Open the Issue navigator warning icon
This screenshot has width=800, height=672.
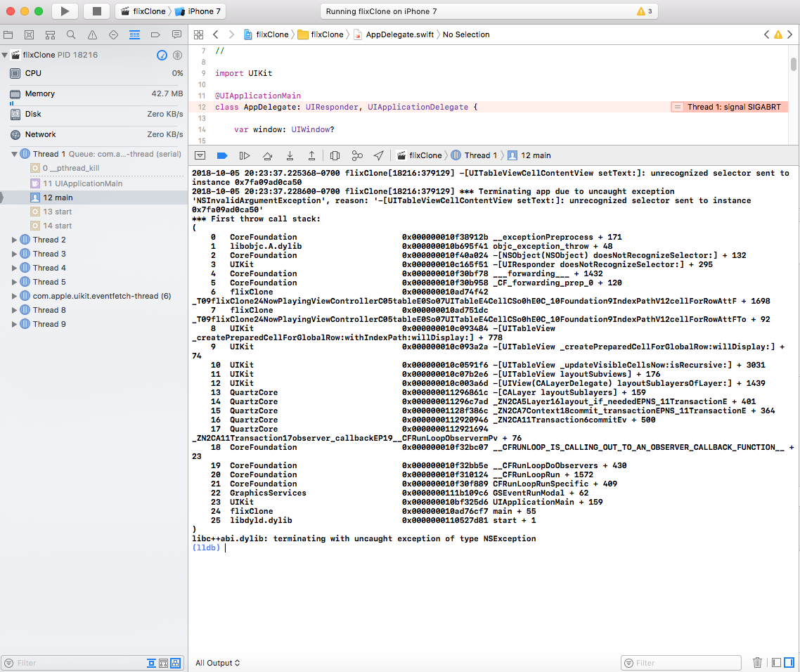[92, 34]
